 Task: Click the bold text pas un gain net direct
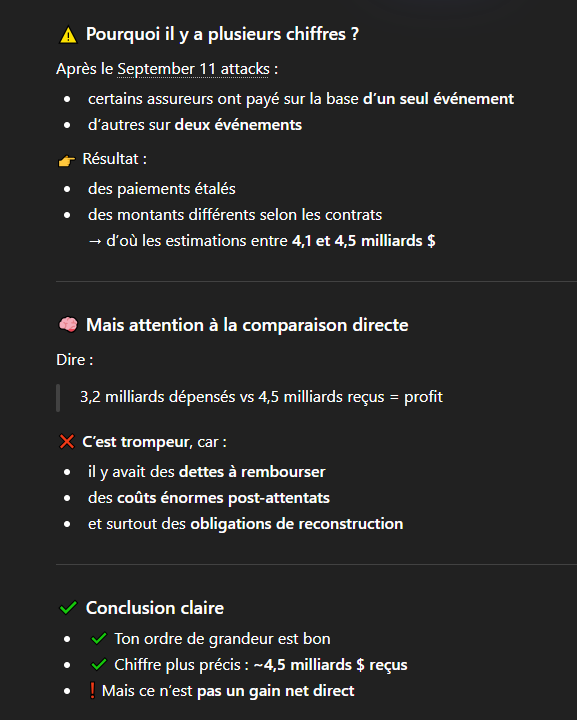point(275,691)
